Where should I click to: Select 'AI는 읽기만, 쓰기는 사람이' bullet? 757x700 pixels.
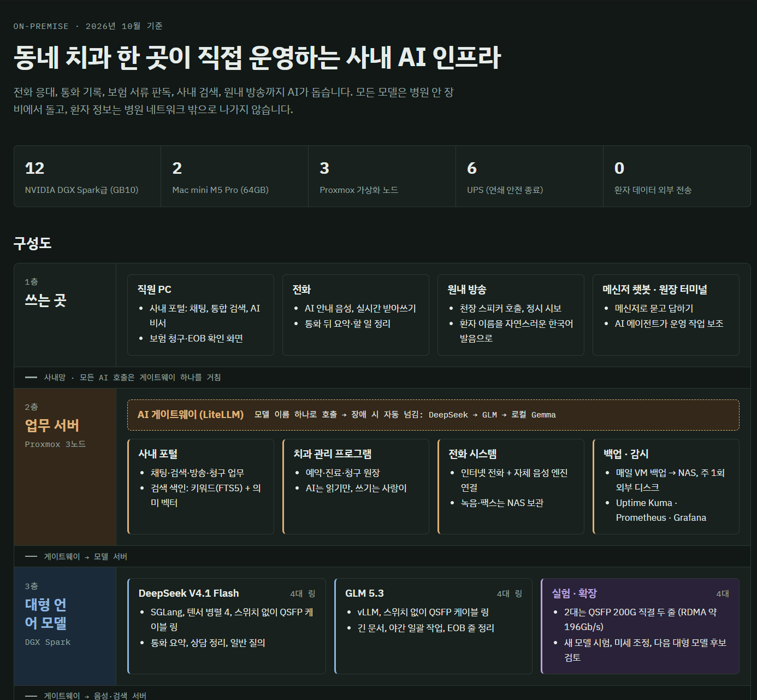click(356, 489)
